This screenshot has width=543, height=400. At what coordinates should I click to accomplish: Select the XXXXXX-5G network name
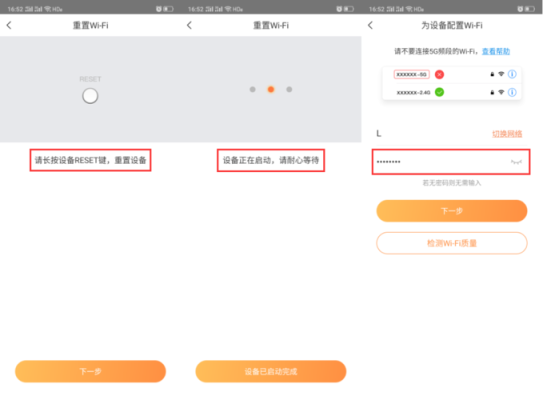click(411, 74)
